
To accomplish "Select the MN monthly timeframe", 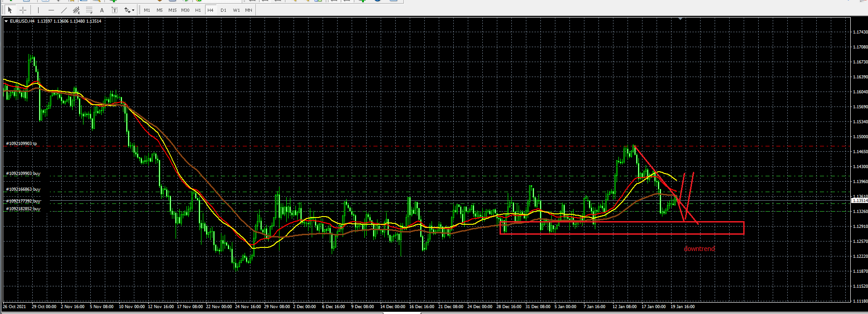I will click(249, 10).
